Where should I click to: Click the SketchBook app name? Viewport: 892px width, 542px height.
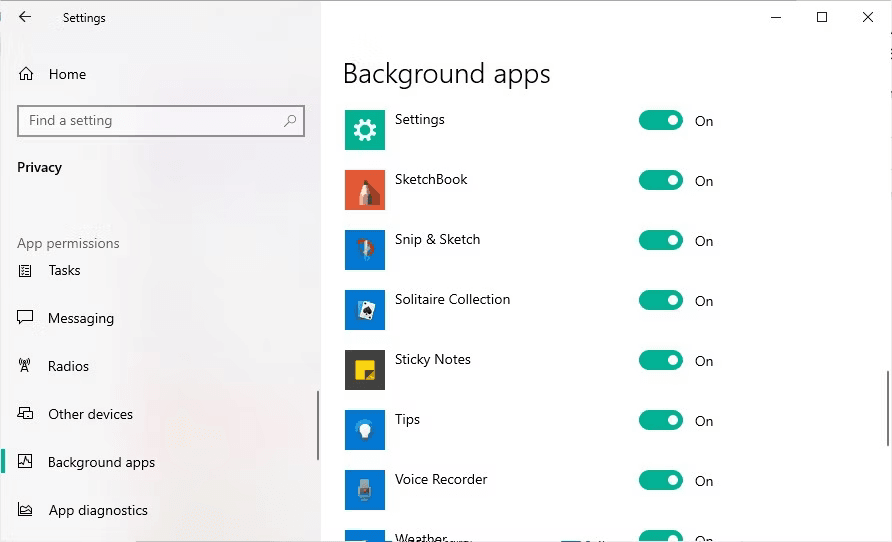[431, 179]
